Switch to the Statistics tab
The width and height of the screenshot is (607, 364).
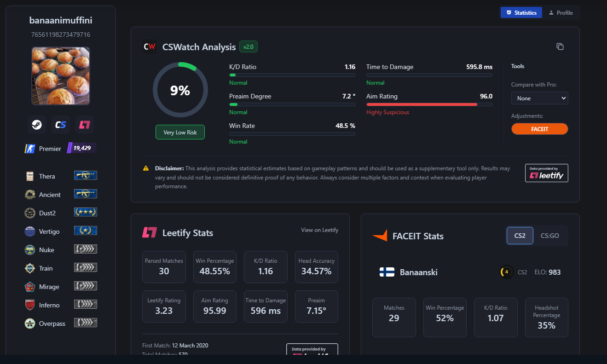(521, 13)
